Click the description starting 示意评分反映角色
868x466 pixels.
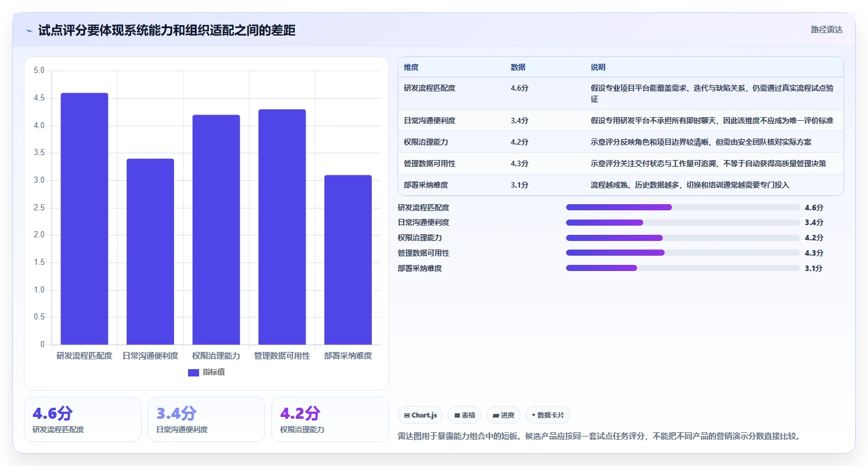[x=701, y=142]
